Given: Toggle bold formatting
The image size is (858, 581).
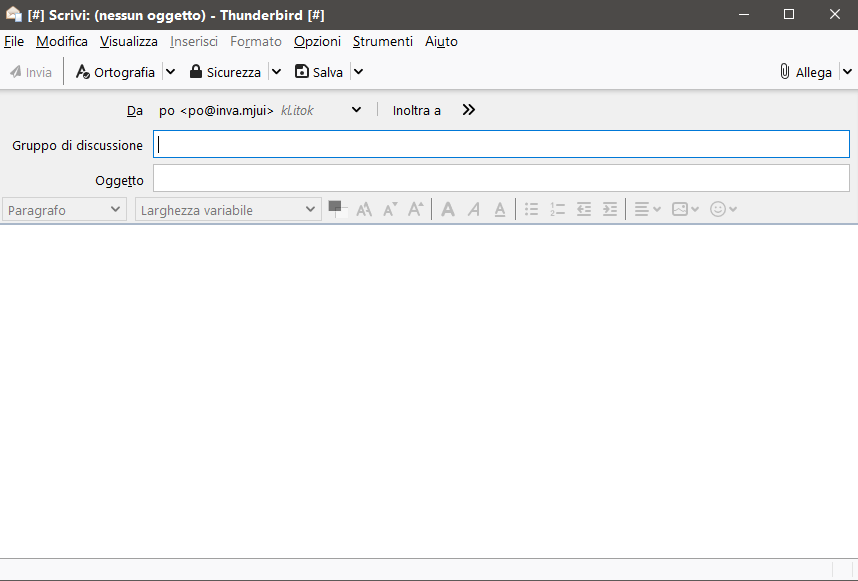Looking at the screenshot, I should [x=448, y=210].
